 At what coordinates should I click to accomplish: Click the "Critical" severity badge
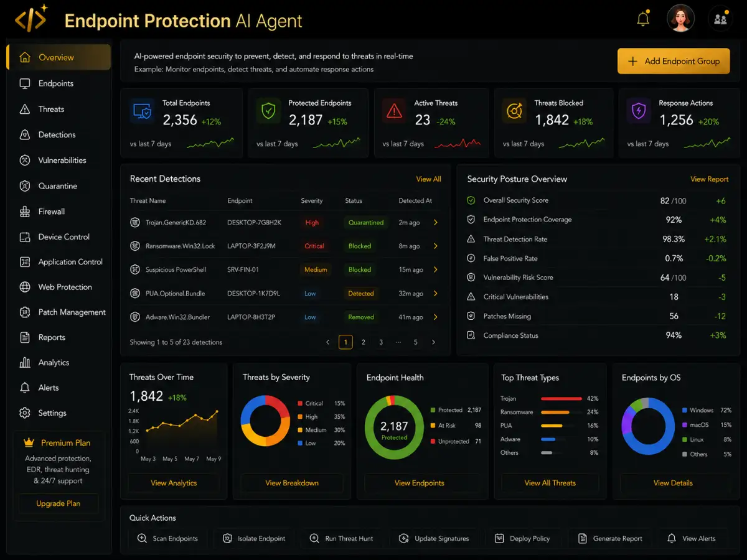[x=314, y=246]
